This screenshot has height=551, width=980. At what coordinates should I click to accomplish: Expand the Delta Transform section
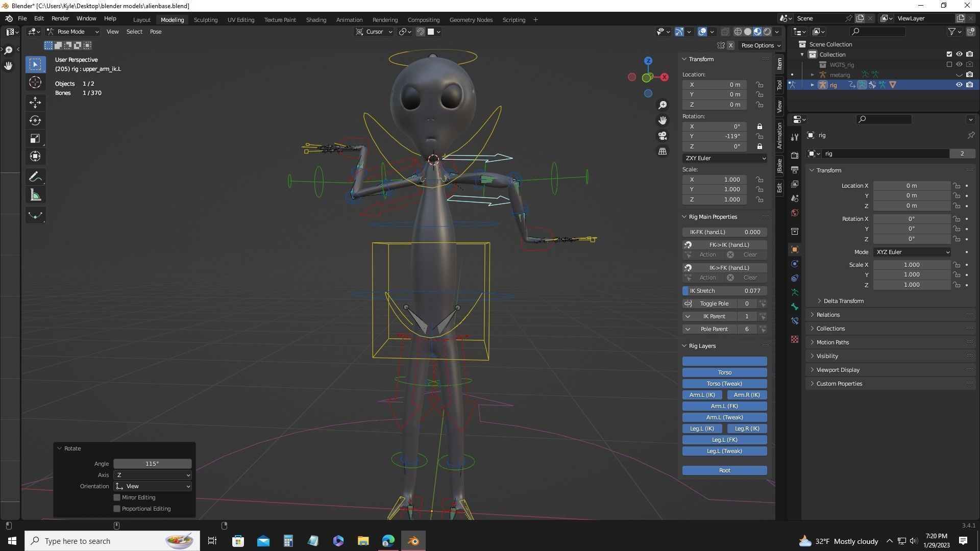pyautogui.click(x=843, y=300)
